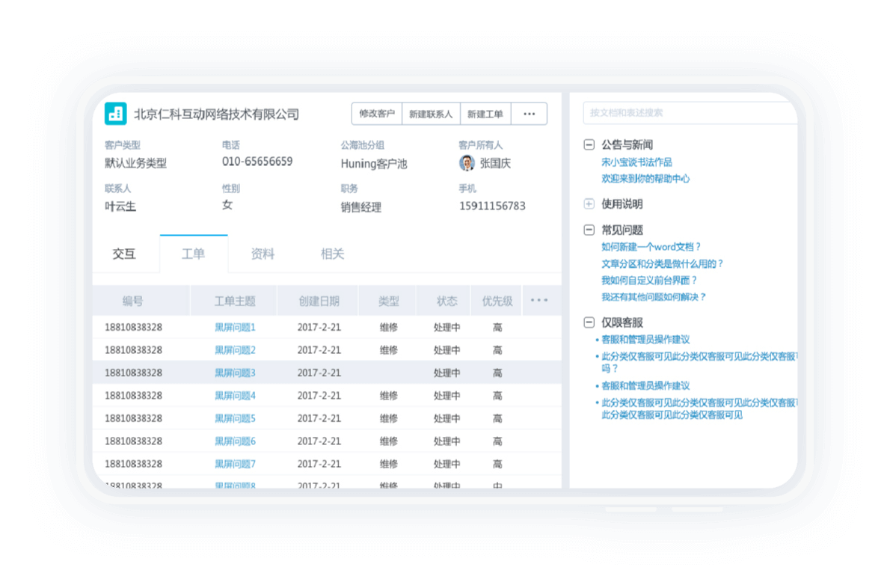The width and height of the screenshot is (890, 588).
Task: Open ticket link 黑屏问题1
Action: (x=235, y=327)
